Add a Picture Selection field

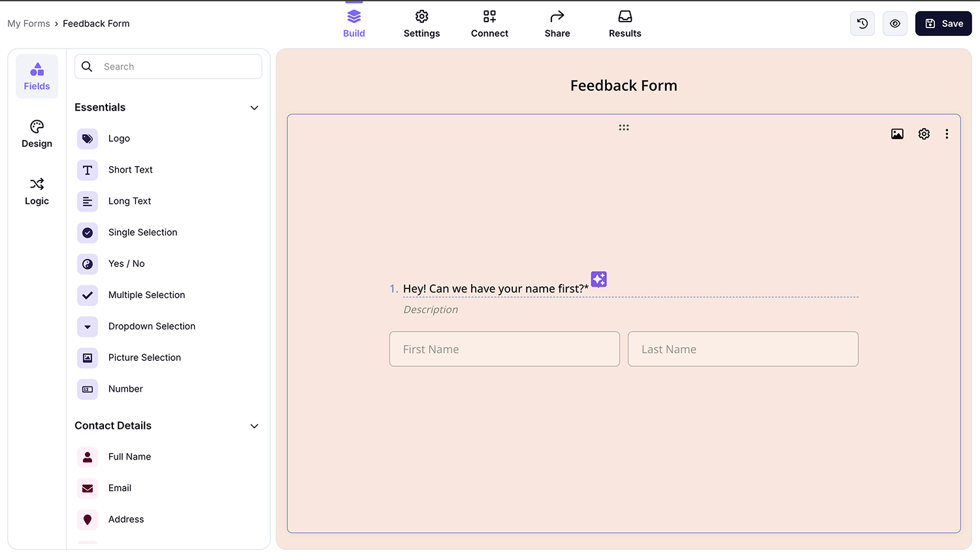coord(144,358)
